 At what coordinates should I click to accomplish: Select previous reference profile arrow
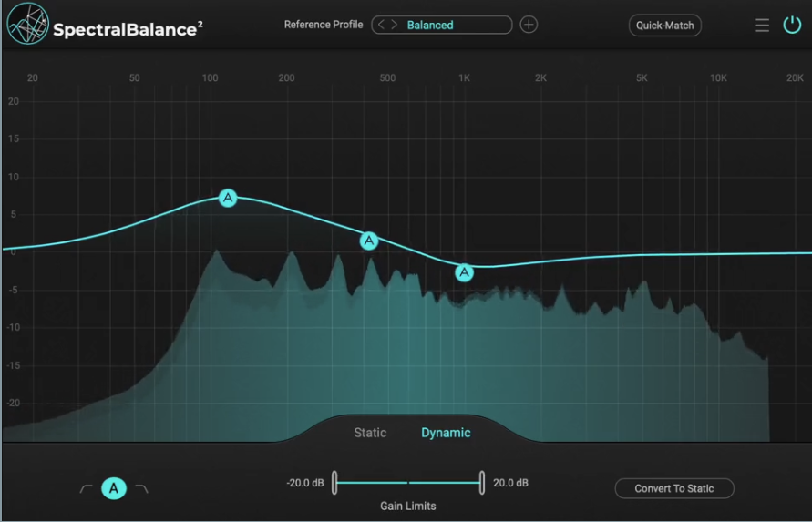coord(381,25)
